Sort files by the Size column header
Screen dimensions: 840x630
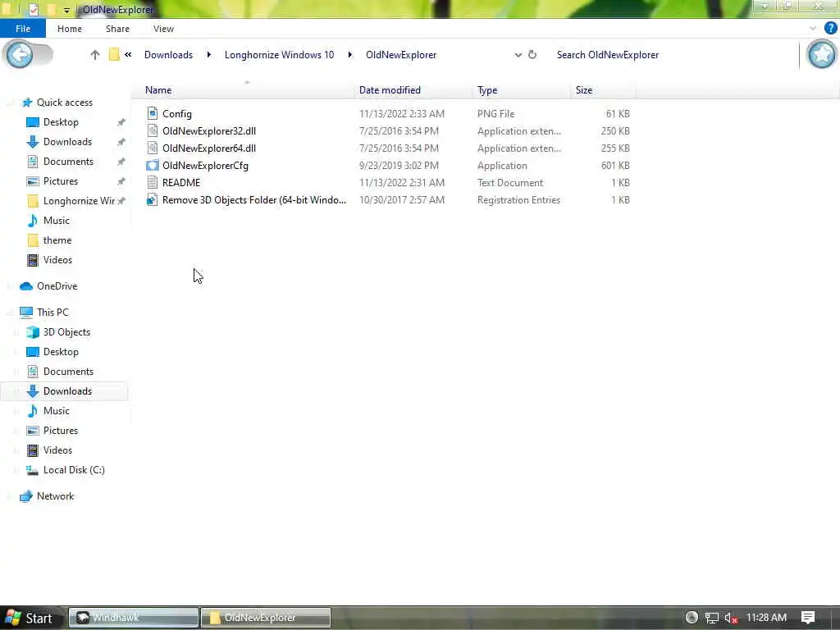click(604, 90)
